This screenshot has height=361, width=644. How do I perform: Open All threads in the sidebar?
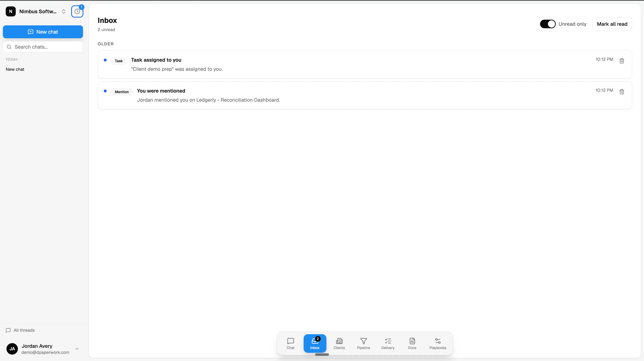(x=20, y=330)
